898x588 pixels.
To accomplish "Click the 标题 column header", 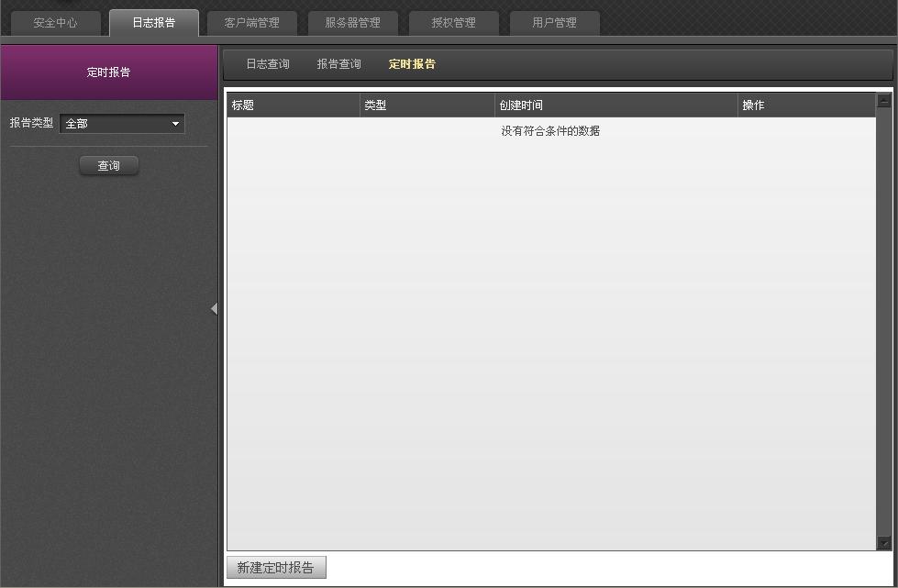I will tap(294, 105).
